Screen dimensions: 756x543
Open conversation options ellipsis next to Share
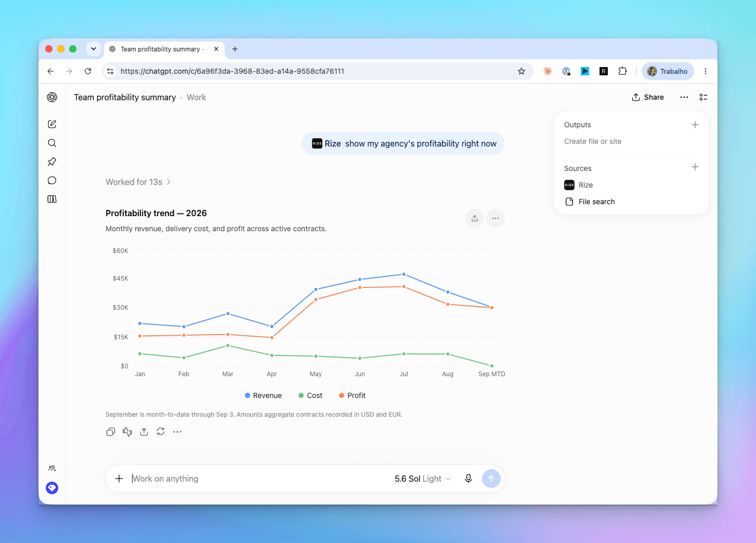point(684,97)
